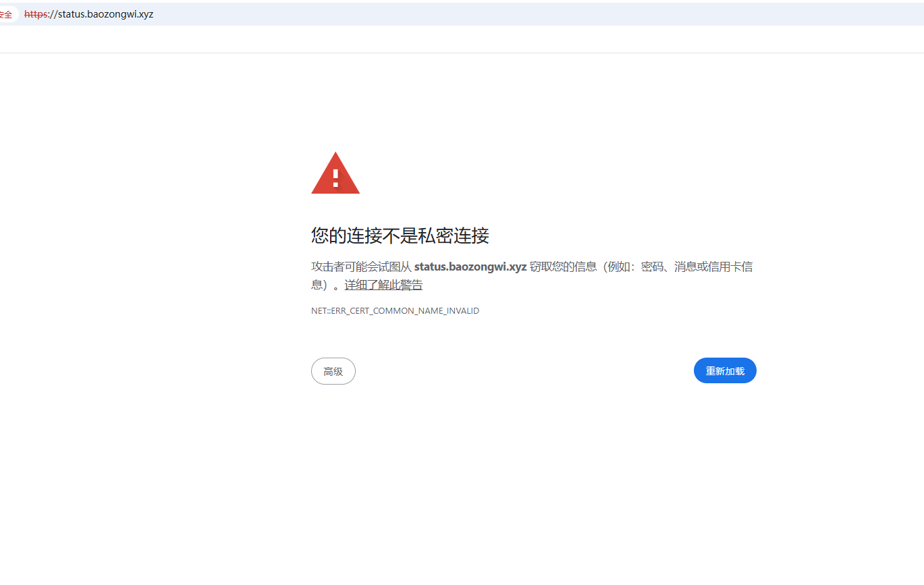Open the 不安全 security chip in address bar
The image size is (924, 585).
(x=7, y=14)
